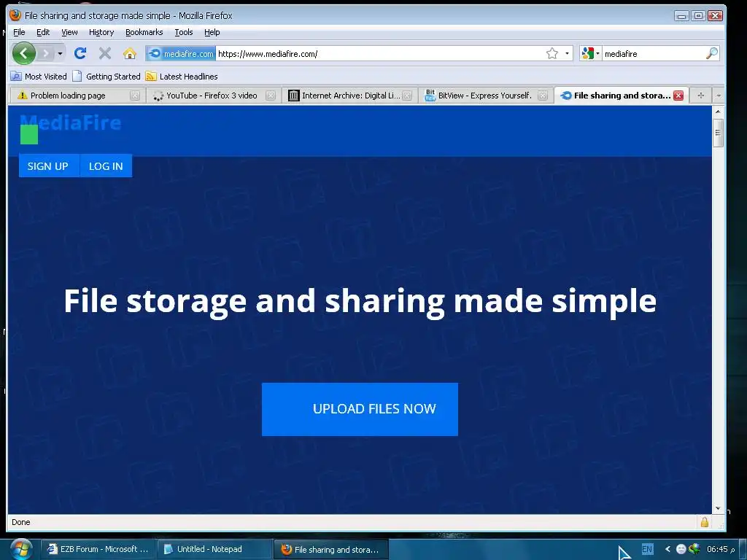The image size is (747, 560).
Task: Click the LOG IN button
Action: coord(106,166)
